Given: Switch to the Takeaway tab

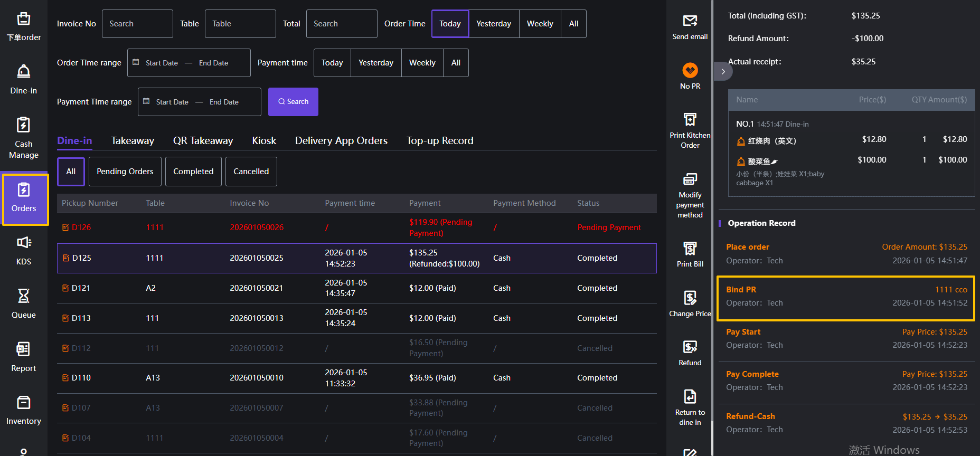Looking at the screenshot, I should (133, 141).
